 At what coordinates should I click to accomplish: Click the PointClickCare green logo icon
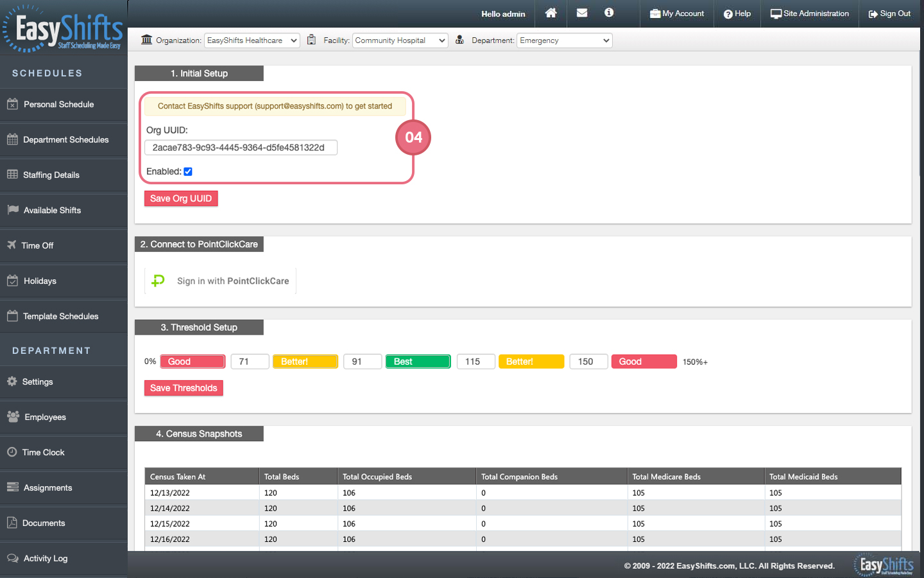coord(158,281)
